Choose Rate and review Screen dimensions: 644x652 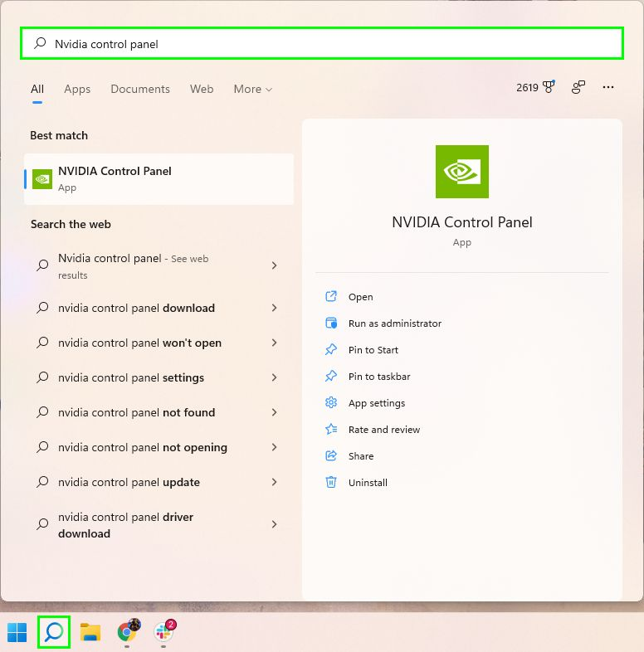click(384, 430)
